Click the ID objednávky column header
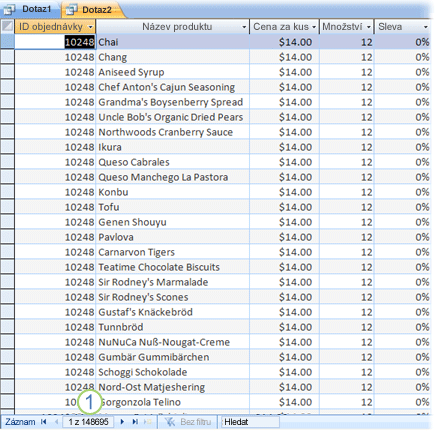This screenshot has height=432, width=435. pyautogui.click(x=55, y=27)
